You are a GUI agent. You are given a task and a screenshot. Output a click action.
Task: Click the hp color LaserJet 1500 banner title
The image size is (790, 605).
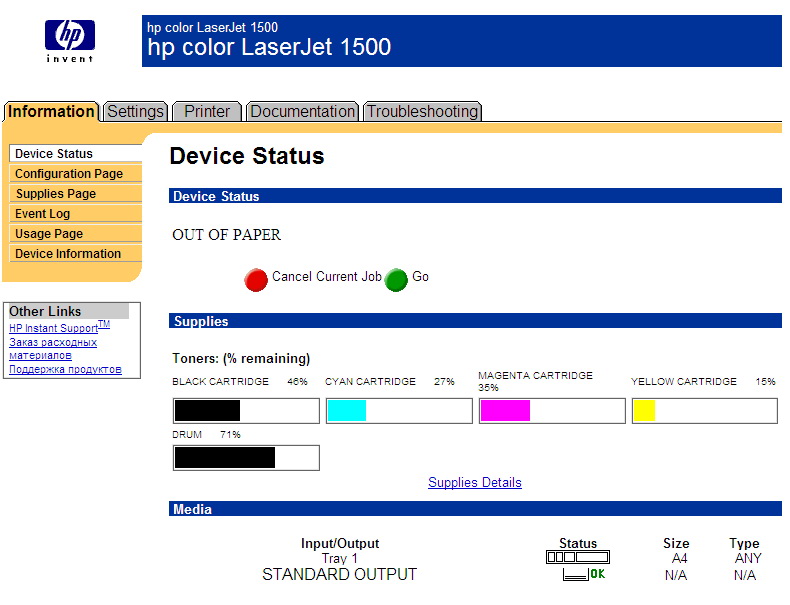[269, 47]
